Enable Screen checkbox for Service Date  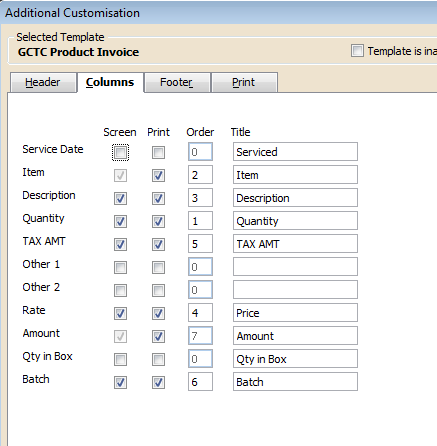point(120,153)
